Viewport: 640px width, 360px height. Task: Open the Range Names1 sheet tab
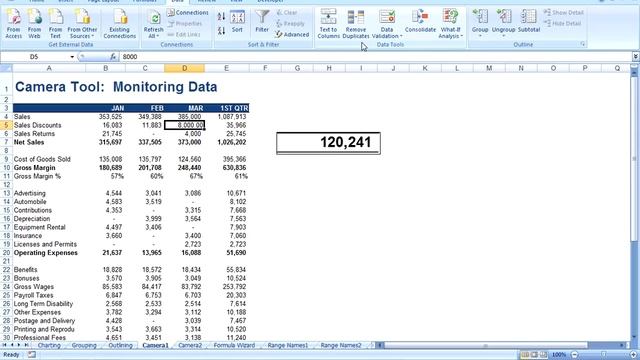[x=288, y=345]
